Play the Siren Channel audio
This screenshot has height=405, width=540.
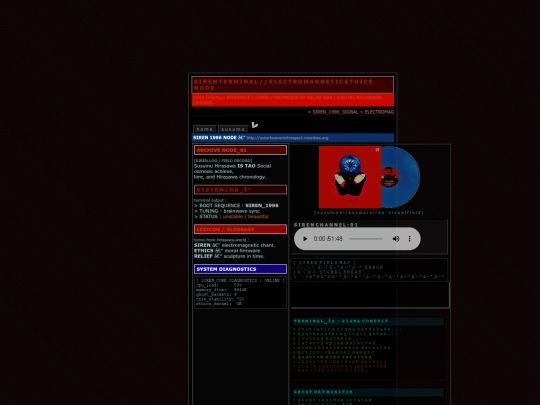305,239
